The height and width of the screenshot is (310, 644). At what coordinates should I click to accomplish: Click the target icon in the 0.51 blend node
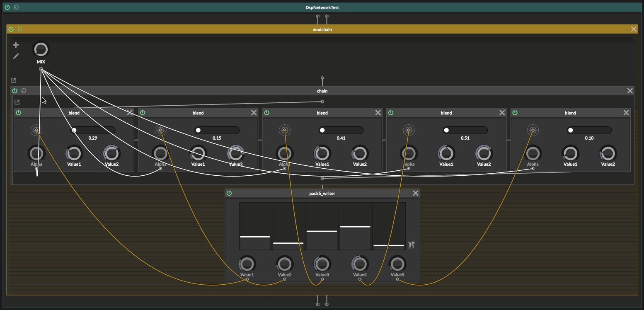[409, 130]
